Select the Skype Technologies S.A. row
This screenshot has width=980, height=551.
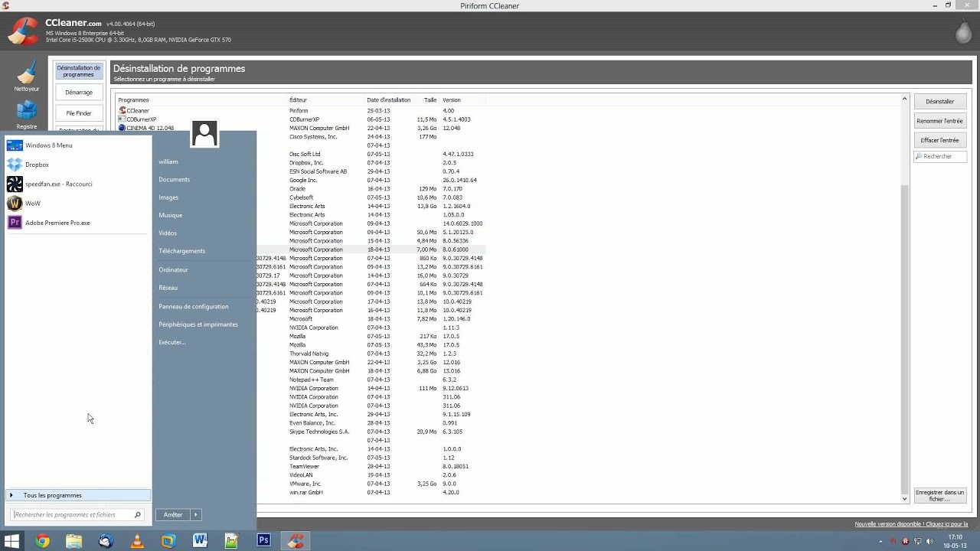[371, 432]
